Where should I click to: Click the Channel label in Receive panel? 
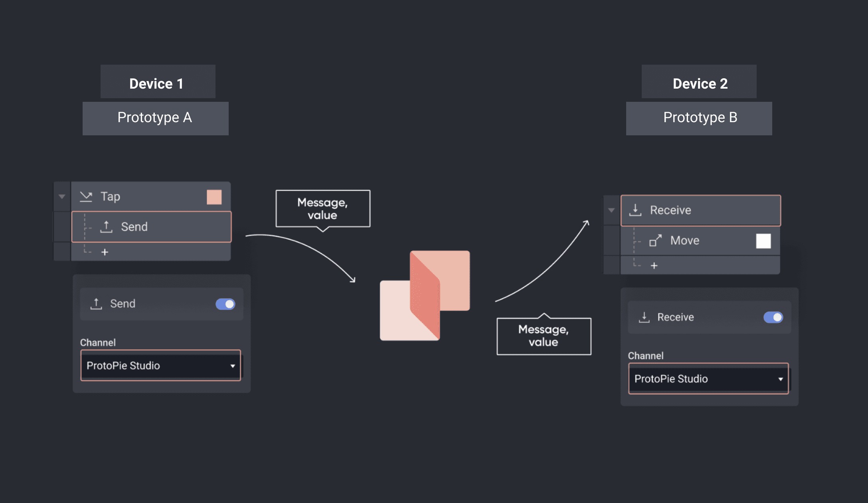tap(646, 356)
